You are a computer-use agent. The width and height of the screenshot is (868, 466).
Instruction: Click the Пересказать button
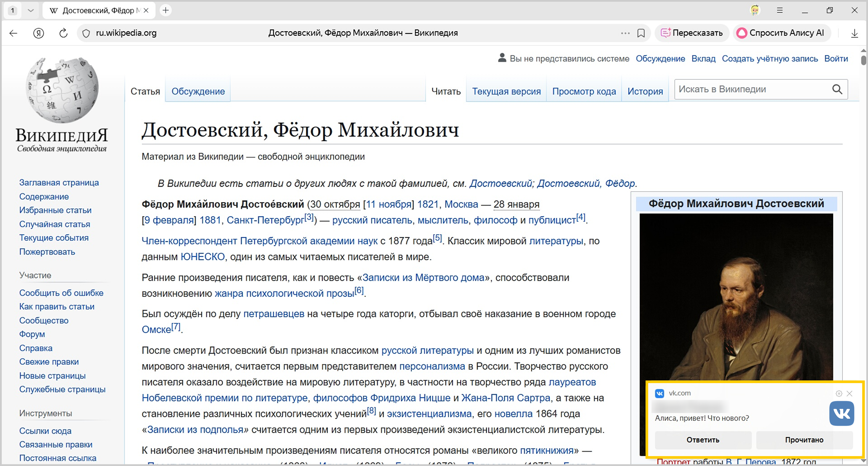pyautogui.click(x=692, y=33)
